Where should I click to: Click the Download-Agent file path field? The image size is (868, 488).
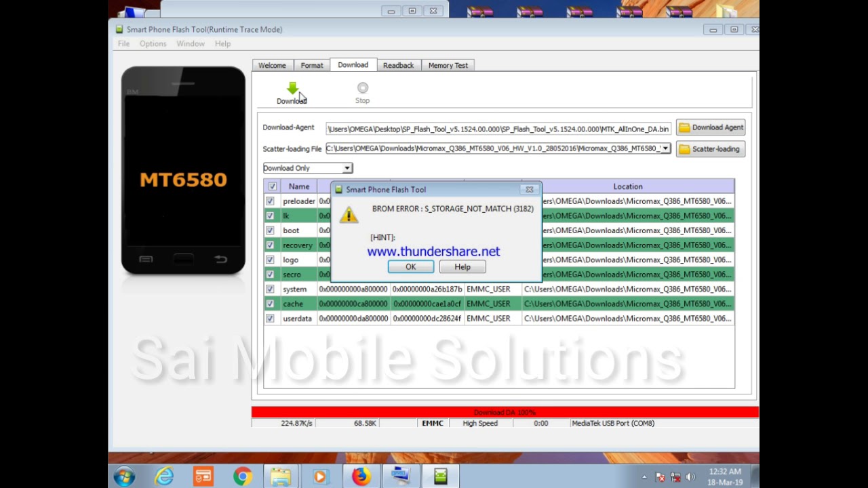pyautogui.click(x=498, y=129)
